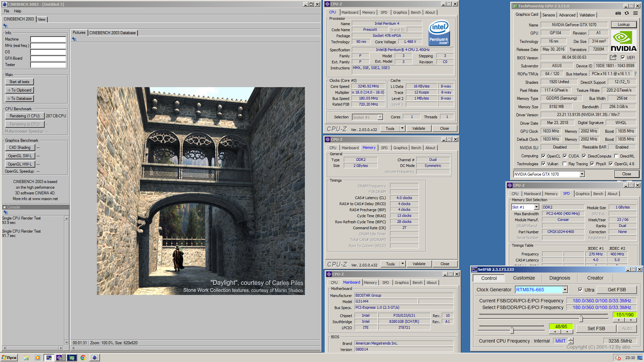
Task: Click the pin icon in the Console panel
Action: click(5, 213)
